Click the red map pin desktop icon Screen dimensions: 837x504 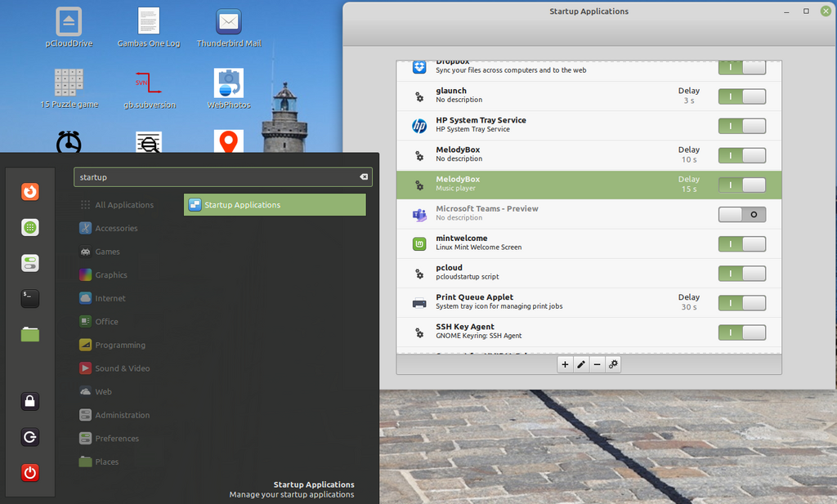click(229, 141)
